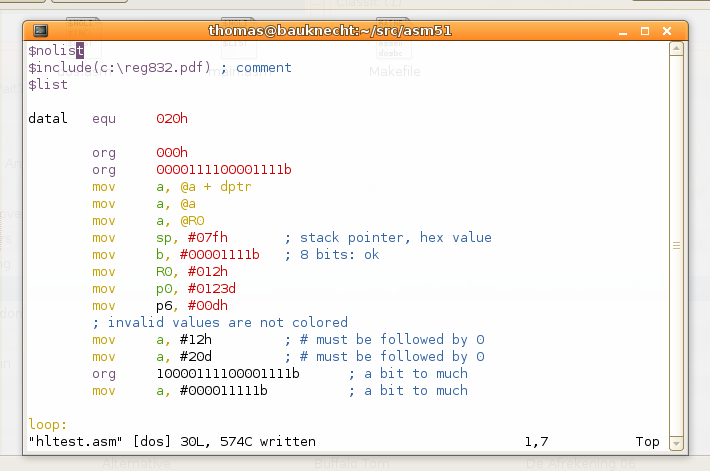Click the operand 'p0, #0123d'
Image resolution: width=710 pixels, height=471 pixels.
[x=196, y=289]
